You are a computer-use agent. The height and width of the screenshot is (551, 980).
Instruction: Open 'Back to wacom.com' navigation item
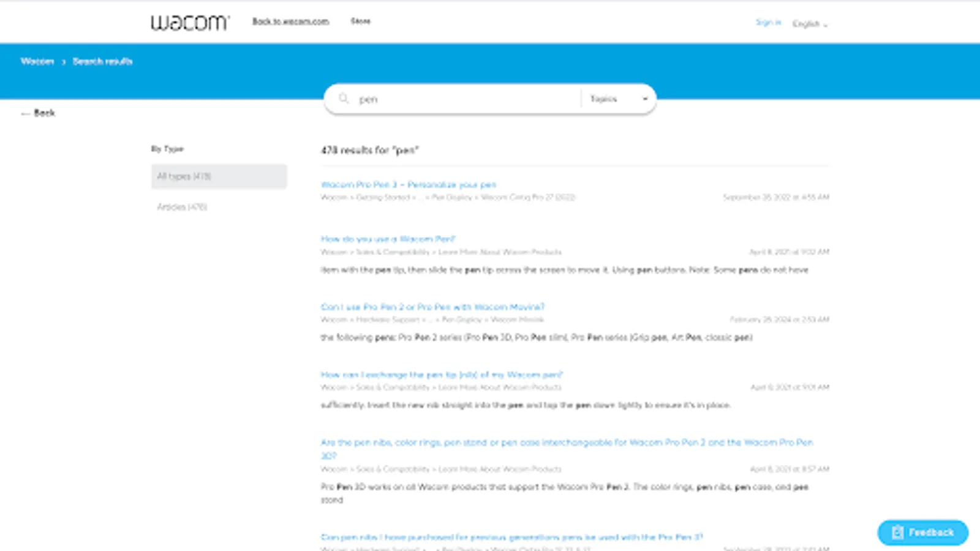(291, 21)
